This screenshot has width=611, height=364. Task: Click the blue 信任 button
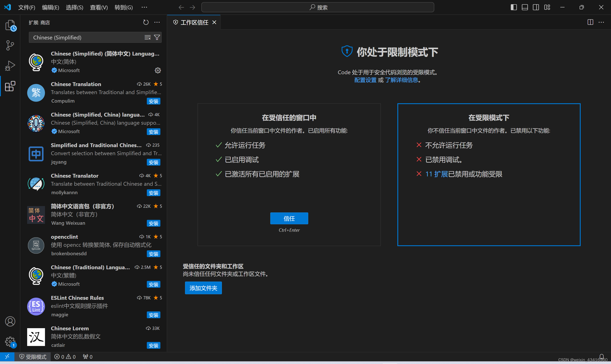click(289, 218)
